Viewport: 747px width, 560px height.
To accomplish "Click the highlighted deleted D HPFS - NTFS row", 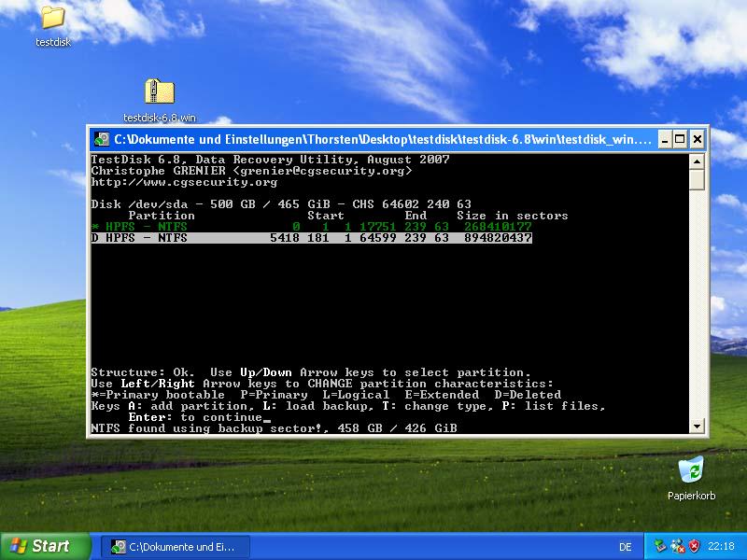I will [x=312, y=238].
